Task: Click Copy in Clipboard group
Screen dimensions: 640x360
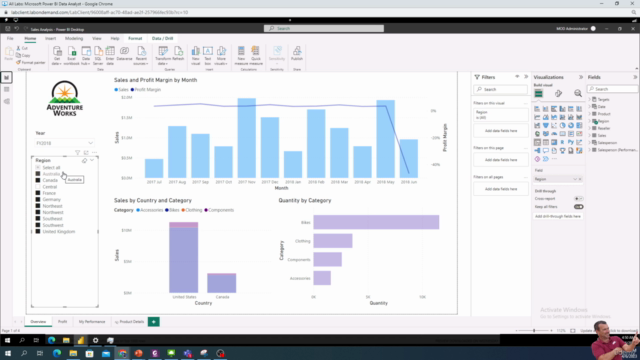Action: [x=23, y=55]
